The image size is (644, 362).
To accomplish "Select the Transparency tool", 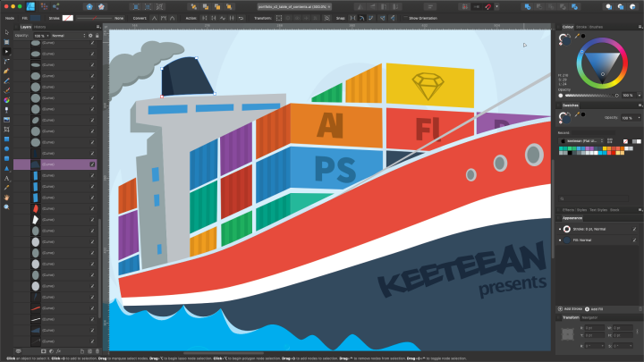I will tap(6, 110).
